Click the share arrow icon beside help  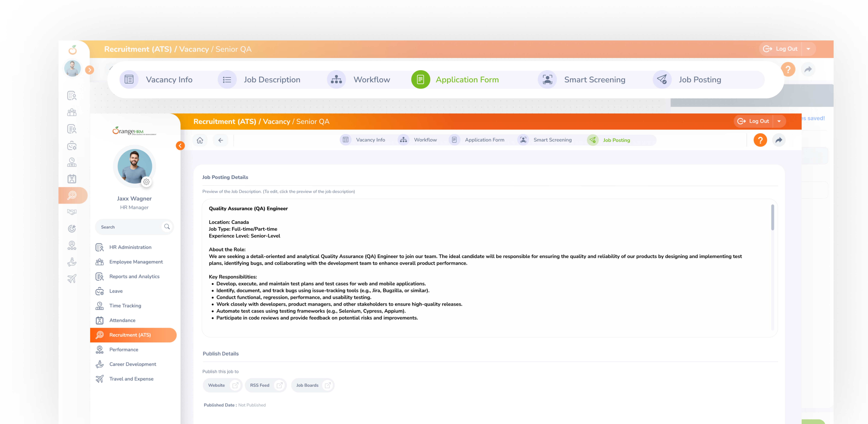click(x=779, y=140)
